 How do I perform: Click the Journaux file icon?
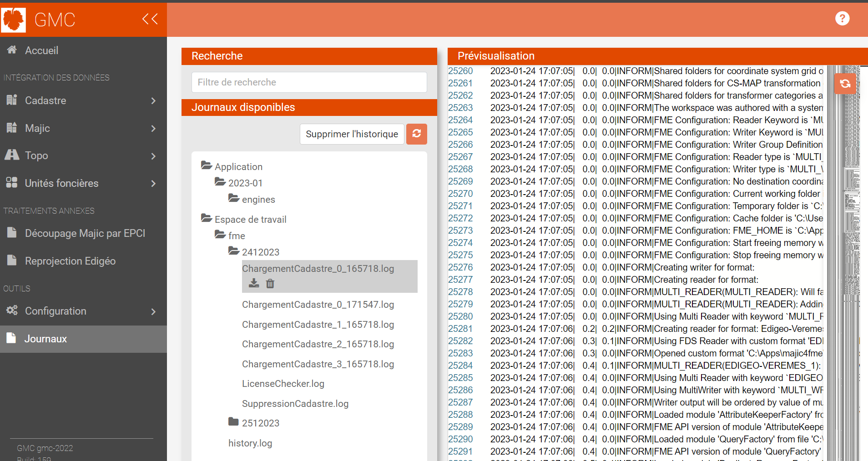click(x=12, y=338)
